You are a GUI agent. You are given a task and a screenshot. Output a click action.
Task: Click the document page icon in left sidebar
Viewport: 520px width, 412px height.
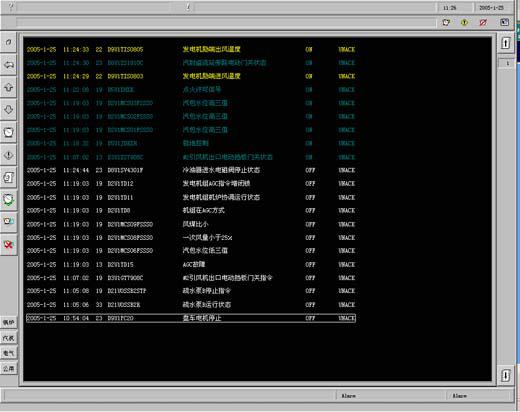point(9,177)
